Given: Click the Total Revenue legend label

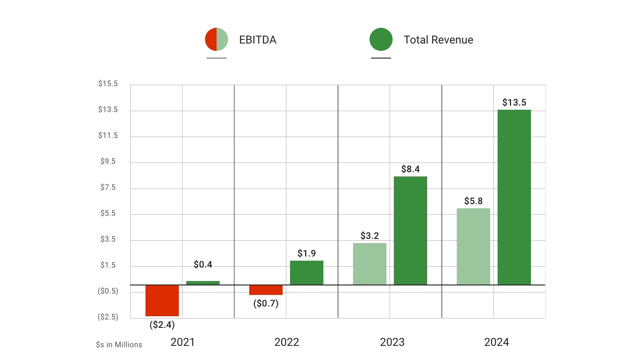Looking at the screenshot, I should (438, 40).
